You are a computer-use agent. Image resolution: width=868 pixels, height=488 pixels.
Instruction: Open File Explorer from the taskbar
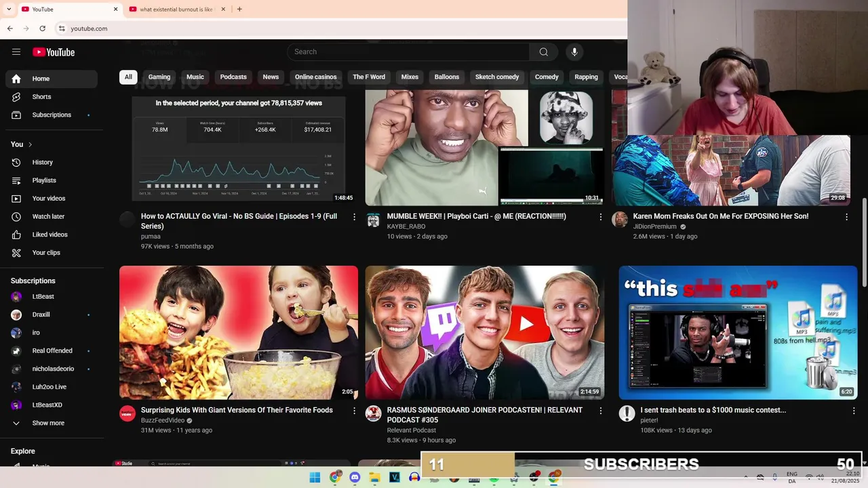[374, 478]
